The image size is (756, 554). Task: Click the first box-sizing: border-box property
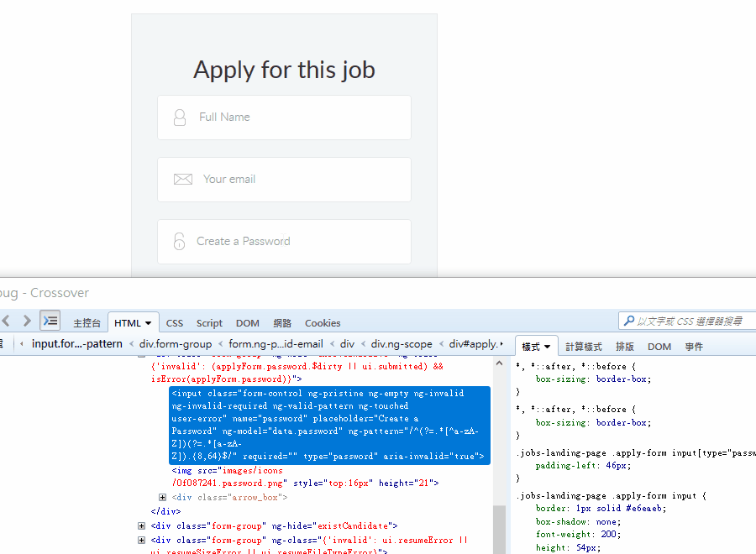[594, 379]
